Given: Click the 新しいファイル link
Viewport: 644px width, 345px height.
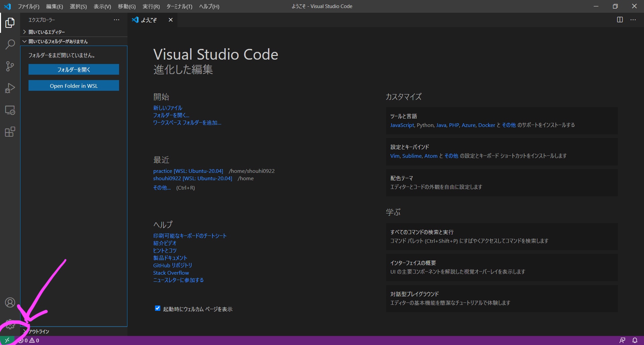Looking at the screenshot, I should click(168, 108).
